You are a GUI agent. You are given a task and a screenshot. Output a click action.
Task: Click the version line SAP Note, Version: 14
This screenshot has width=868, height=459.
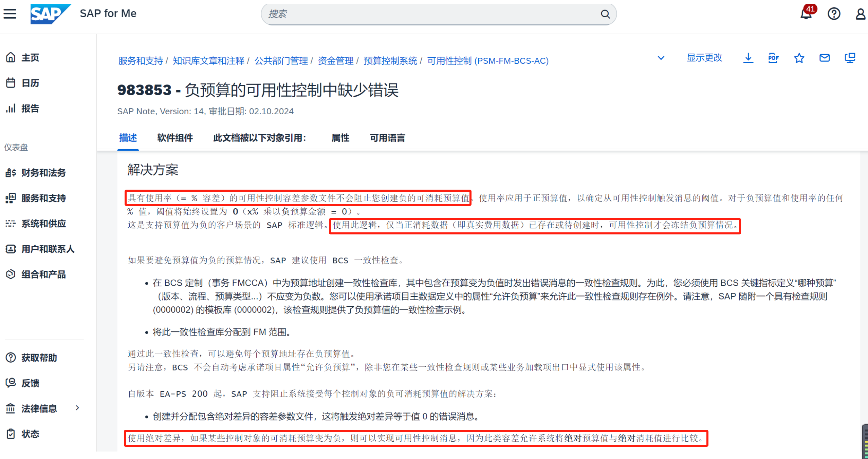205,111
